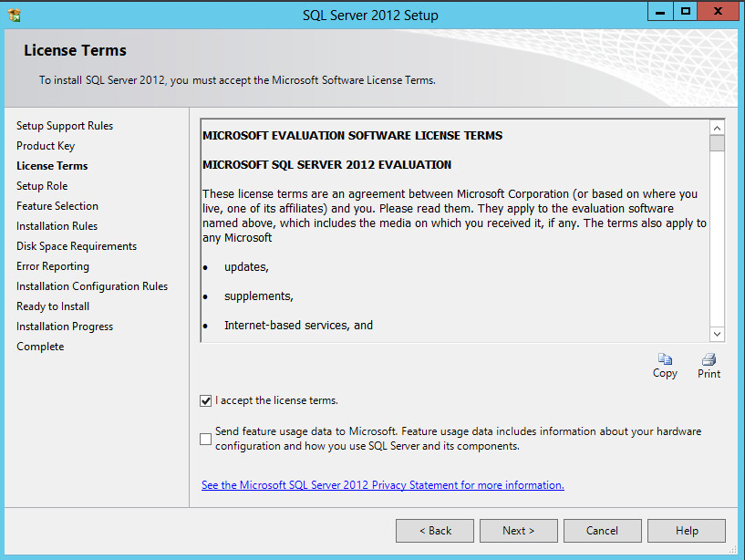Click the license text scroll up arrow
This screenshot has height=560, width=745.
click(x=717, y=128)
